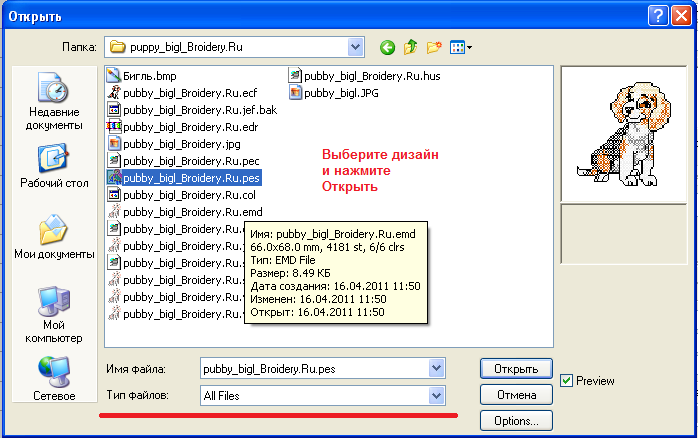
Task: Select the pubby_bigl_Broidery.Ru.pec file icon
Action: pos(114,161)
